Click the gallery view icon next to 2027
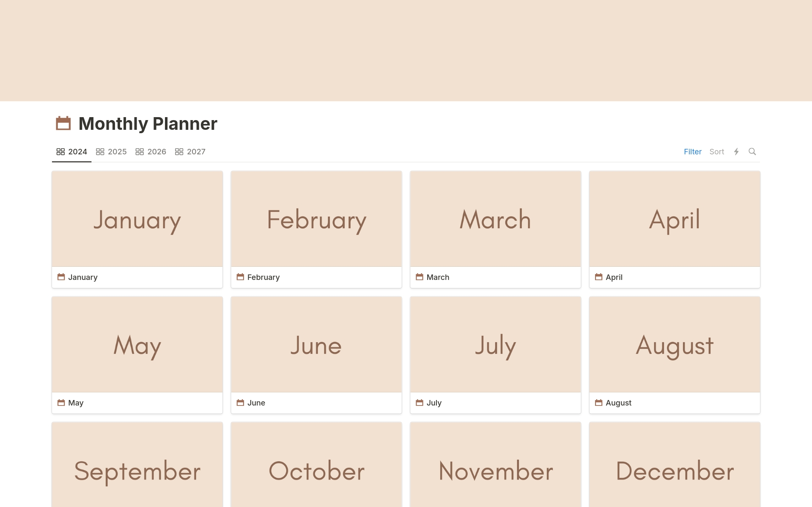The image size is (812, 507). pos(179,151)
